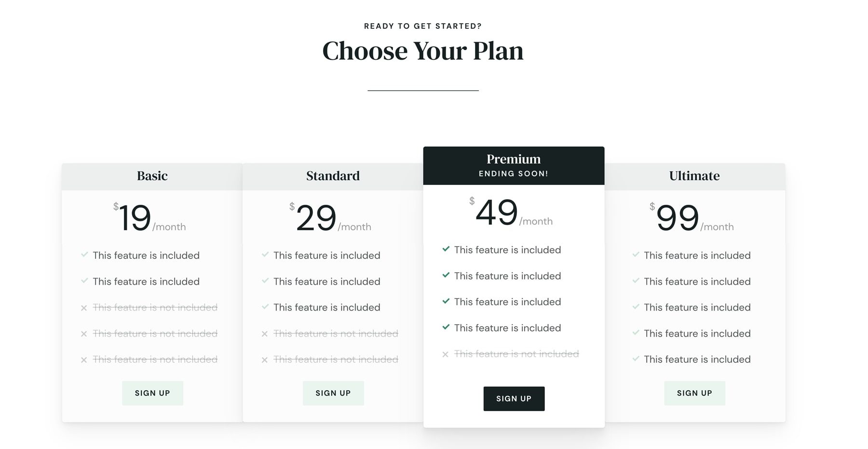This screenshot has height=449, width=868.
Task: Click third checkmark icon in Standard plan
Action: [x=265, y=307]
